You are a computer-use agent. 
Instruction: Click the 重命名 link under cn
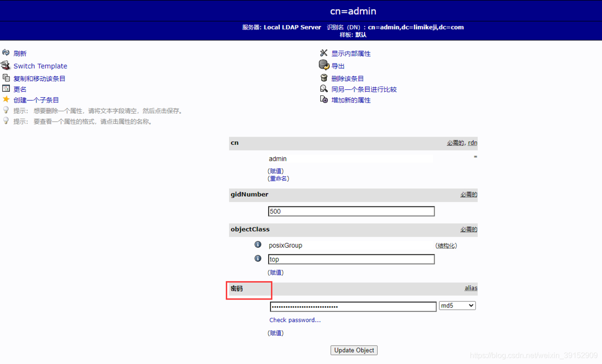click(278, 179)
